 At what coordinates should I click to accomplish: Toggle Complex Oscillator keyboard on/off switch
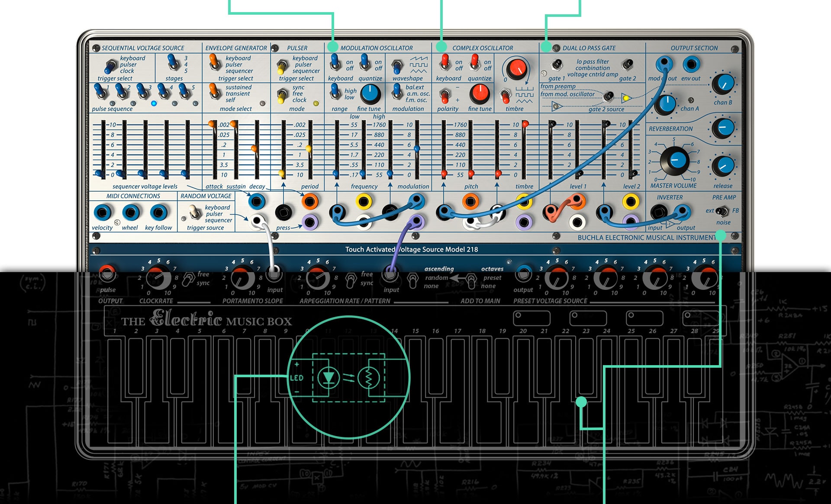coord(444,63)
